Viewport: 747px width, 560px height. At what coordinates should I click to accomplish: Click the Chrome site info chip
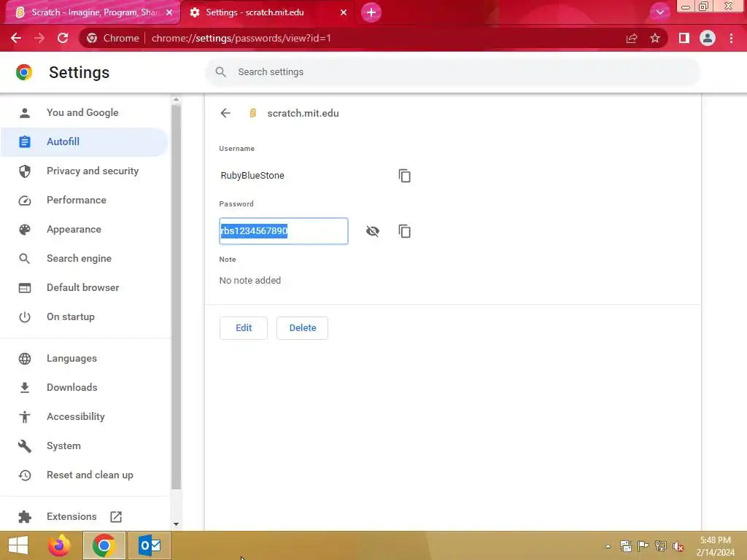click(x=113, y=38)
